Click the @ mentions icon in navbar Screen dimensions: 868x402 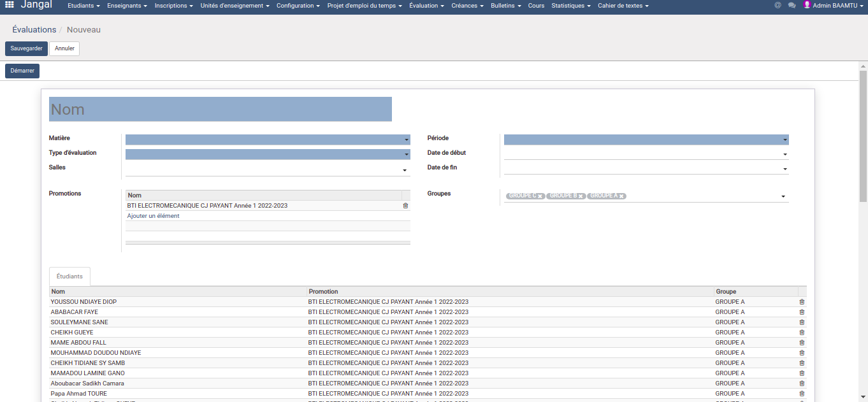(x=778, y=5)
